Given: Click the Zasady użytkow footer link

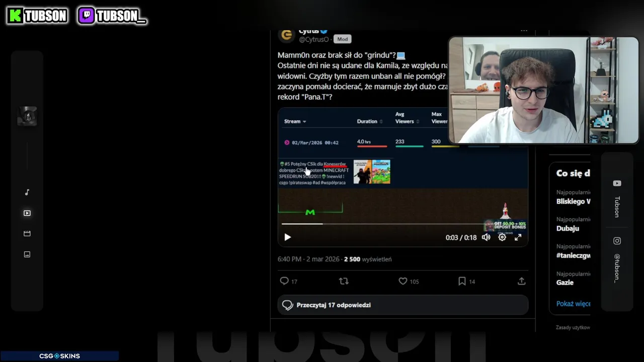Looking at the screenshot, I should (x=573, y=327).
